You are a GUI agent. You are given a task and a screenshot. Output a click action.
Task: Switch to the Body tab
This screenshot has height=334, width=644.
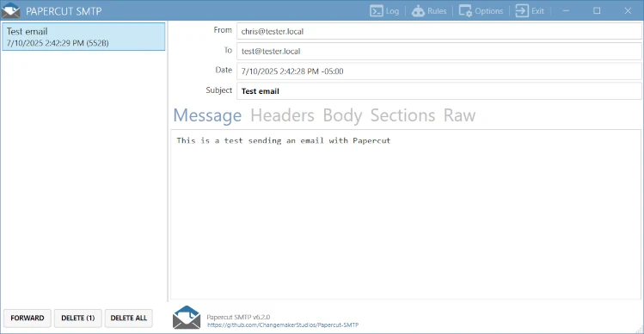click(342, 115)
